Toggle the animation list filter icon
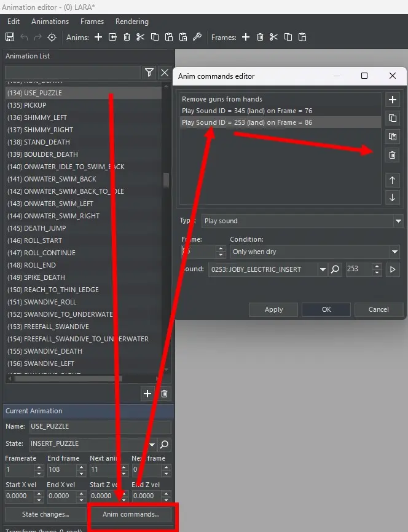The width and height of the screenshot is (408, 532). click(x=149, y=73)
